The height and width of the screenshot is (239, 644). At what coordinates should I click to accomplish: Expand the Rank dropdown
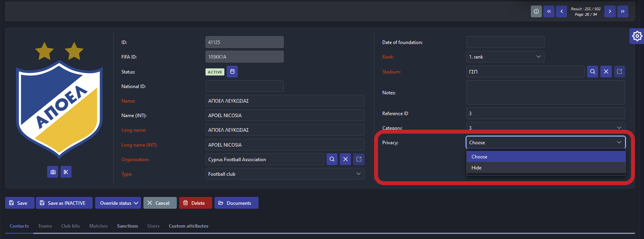pyautogui.click(x=505, y=57)
